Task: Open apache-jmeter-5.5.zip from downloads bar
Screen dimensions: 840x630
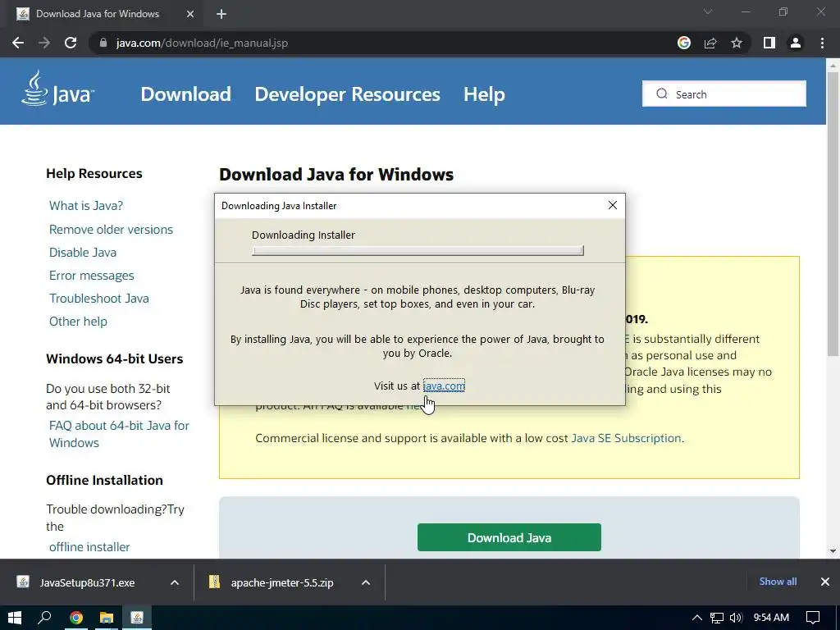Action: point(272,582)
